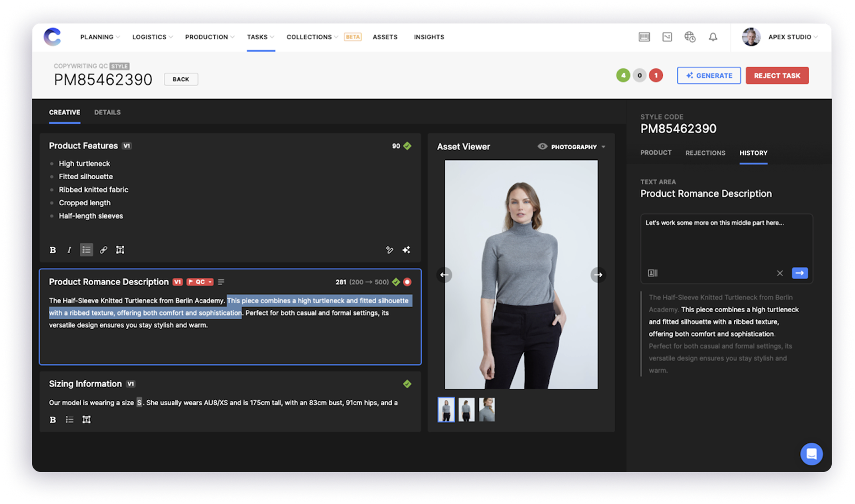Toggle bullet list in Product Features toolbar
The image size is (855, 504).
(86, 250)
